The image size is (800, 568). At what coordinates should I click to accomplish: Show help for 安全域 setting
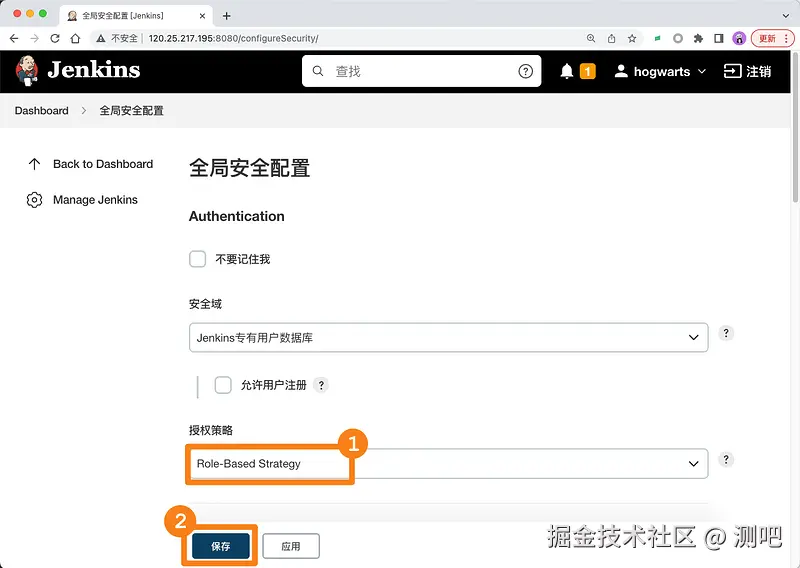point(726,333)
